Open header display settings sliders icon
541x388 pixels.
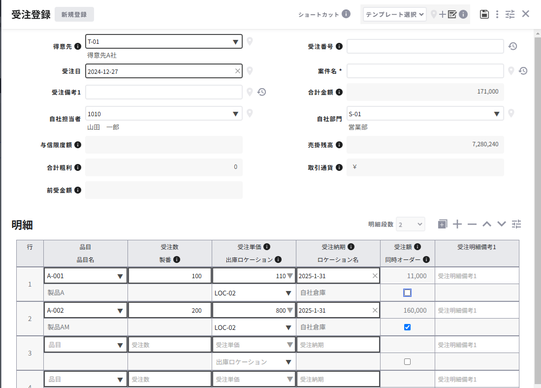(510, 14)
